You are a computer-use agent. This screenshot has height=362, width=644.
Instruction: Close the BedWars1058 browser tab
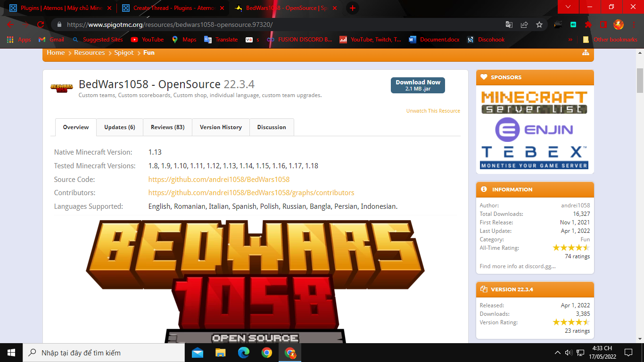(335, 8)
